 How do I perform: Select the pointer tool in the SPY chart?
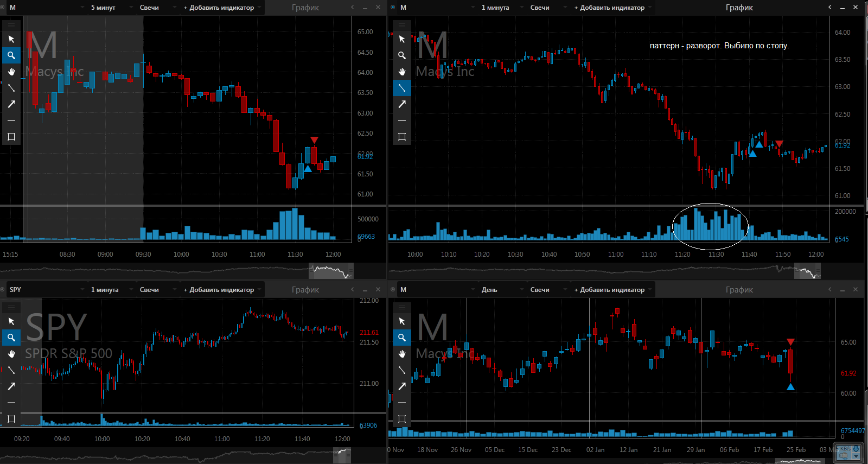11,321
